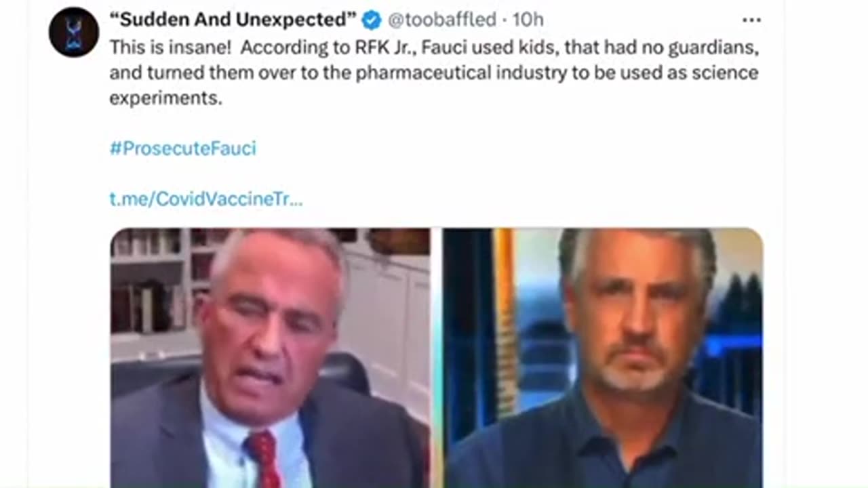Select the right video pane with bearded man
This screenshot has width=868, height=488.
(x=603, y=358)
